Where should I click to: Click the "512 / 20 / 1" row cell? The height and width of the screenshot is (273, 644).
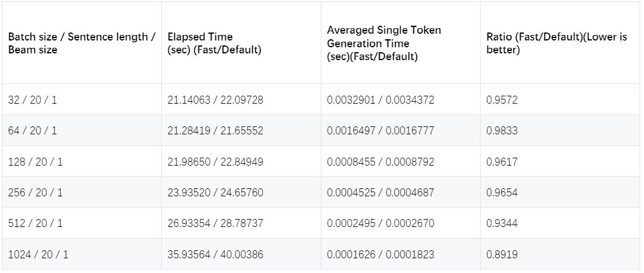tap(35, 223)
